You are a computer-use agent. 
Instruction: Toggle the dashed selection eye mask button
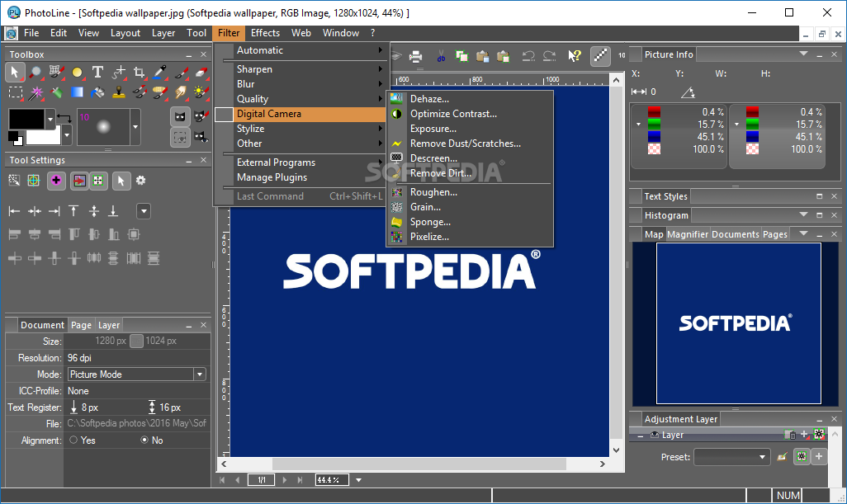click(x=180, y=137)
